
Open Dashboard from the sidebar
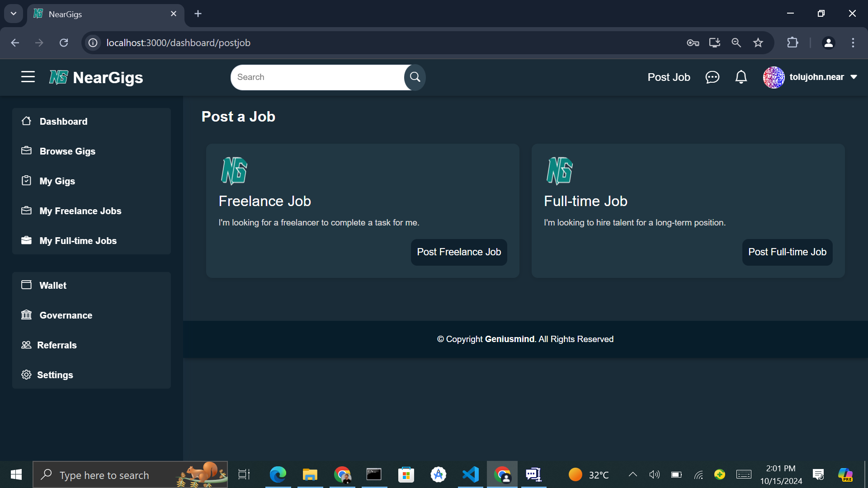63,121
